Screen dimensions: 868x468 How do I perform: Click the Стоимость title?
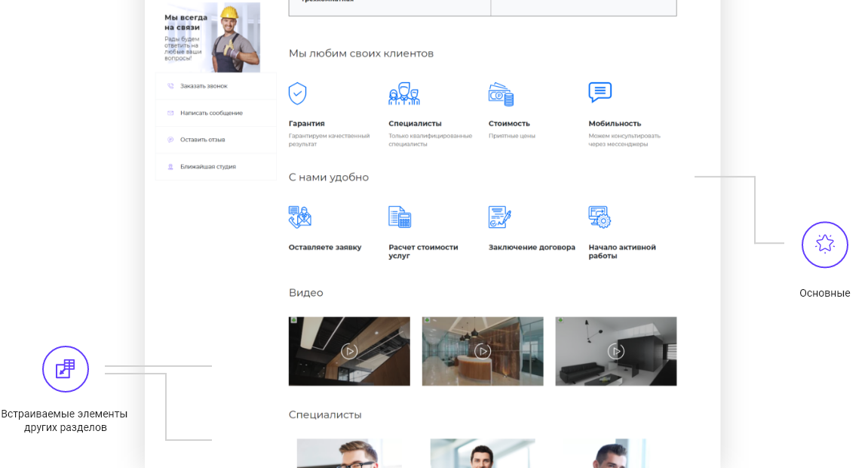tap(509, 124)
